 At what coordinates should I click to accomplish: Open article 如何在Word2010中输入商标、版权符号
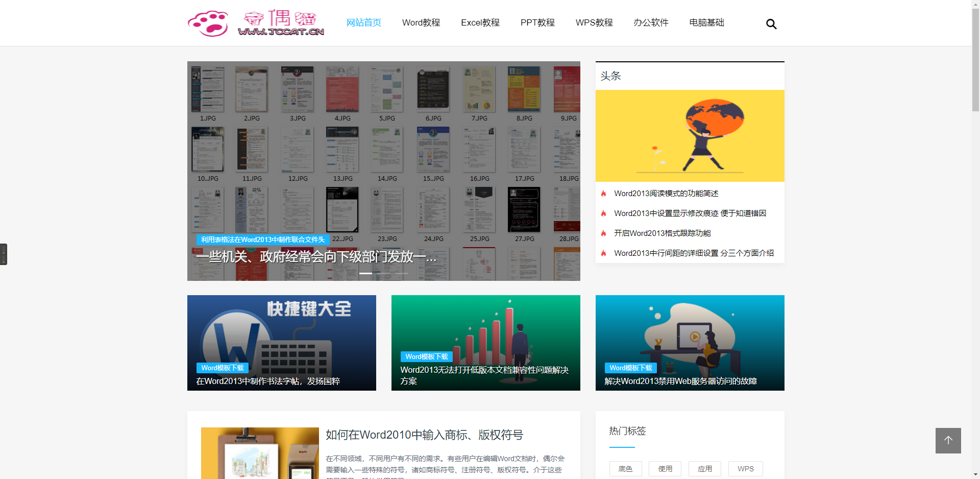(425, 435)
